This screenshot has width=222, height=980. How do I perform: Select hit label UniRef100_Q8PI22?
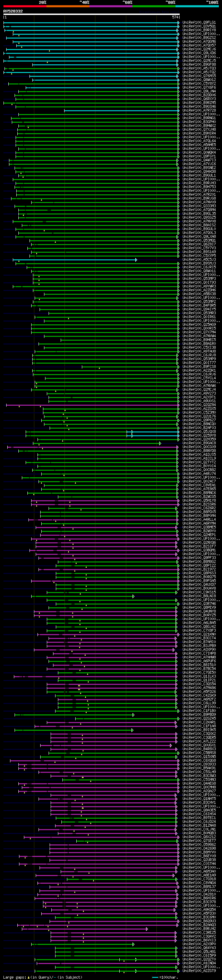tap(199, 565)
